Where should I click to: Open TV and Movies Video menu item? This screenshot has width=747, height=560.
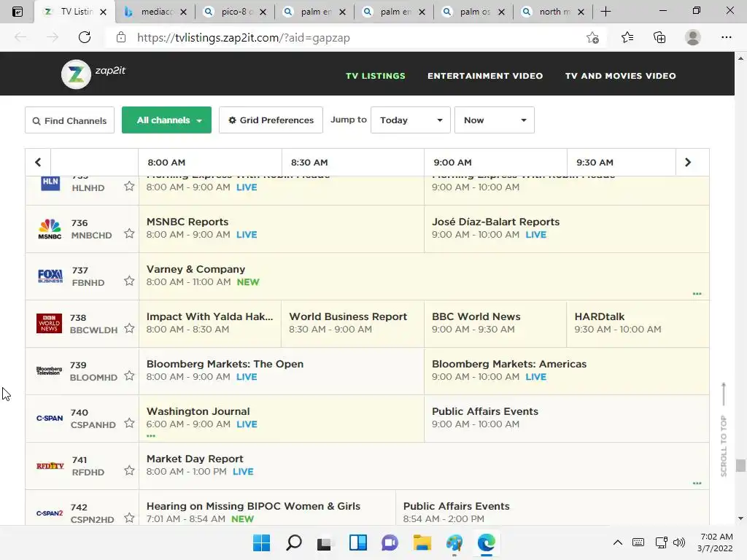pyautogui.click(x=620, y=76)
